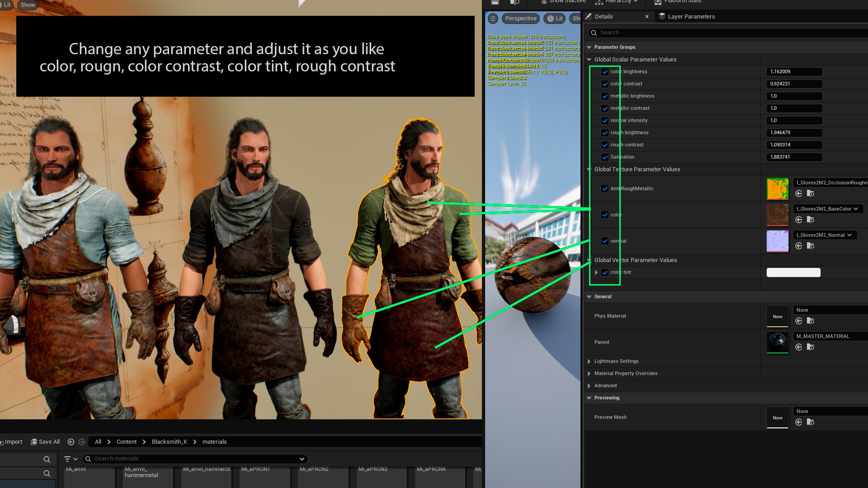Click Use Selected Asset arrow for Parent material
868x488 pixels.
[x=799, y=347]
